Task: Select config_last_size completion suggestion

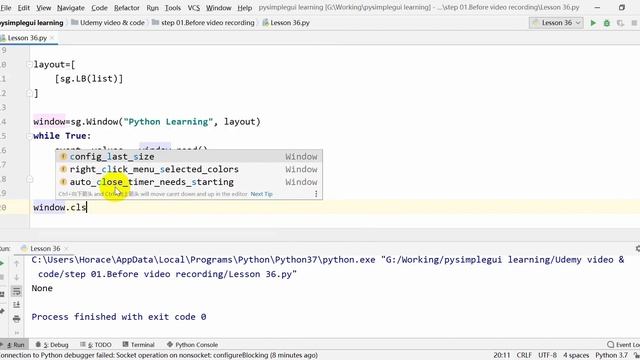Action: 189,157
